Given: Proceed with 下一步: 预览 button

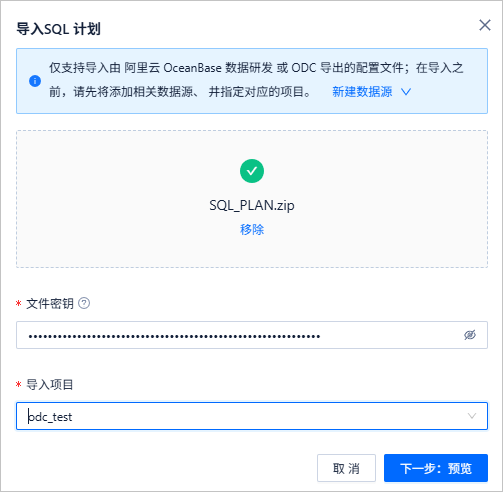Looking at the screenshot, I should [436, 468].
